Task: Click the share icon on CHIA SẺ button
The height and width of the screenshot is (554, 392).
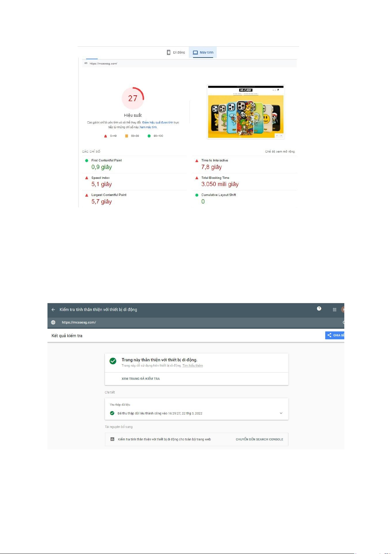Action: tap(329, 335)
